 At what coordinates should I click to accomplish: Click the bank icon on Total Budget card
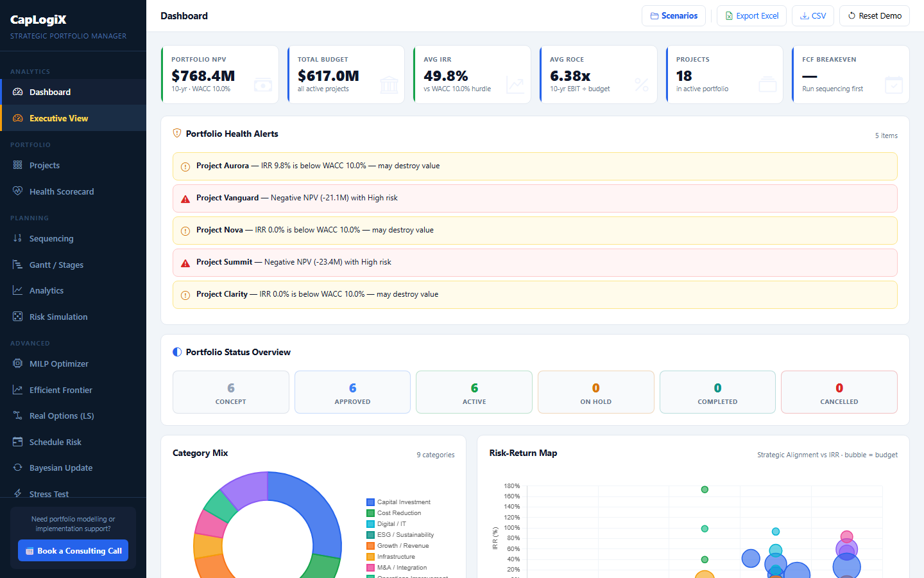[389, 85]
